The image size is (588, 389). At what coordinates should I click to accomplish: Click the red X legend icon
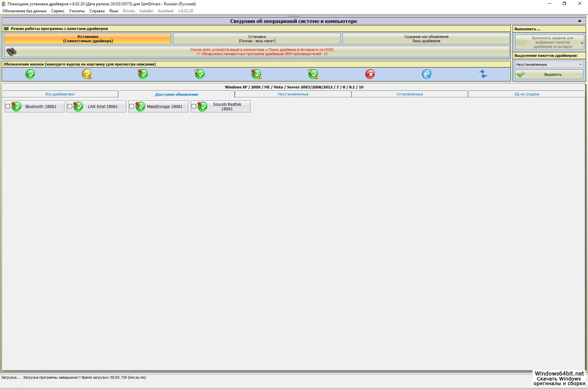click(370, 74)
